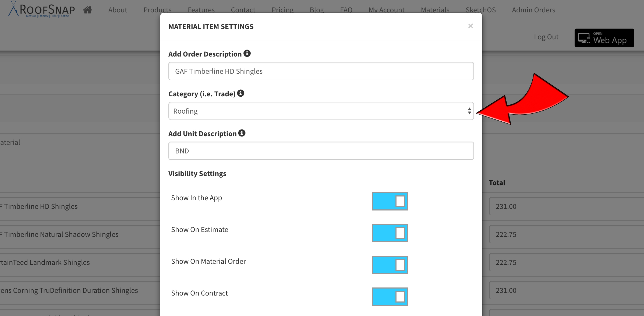Viewport: 644px width, 316px height.
Task: Open the Admin Orders menu item
Action: coord(533,10)
